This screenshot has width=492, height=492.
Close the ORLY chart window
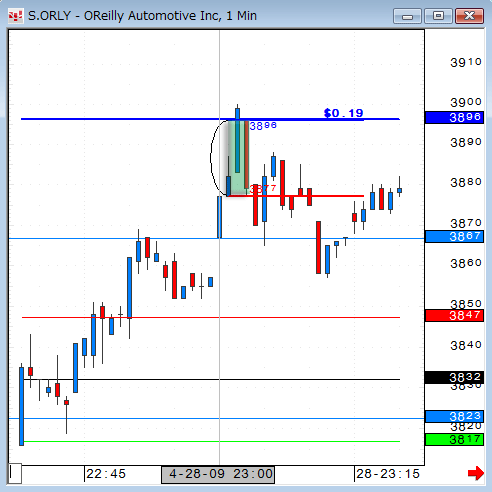(x=469, y=16)
